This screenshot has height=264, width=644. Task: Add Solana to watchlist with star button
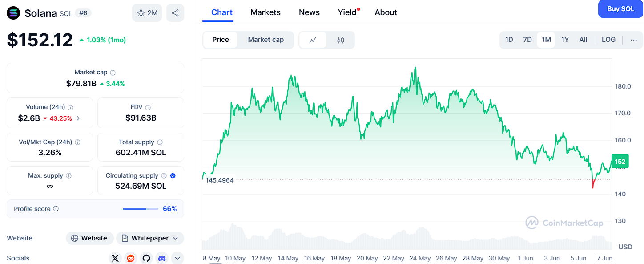click(147, 13)
